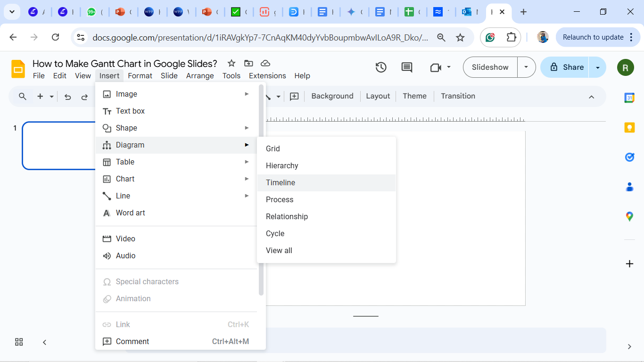Click Theme toolbar button
Image resolution: width=644 pixels, height=362 pixels.
tap(414, 96)
